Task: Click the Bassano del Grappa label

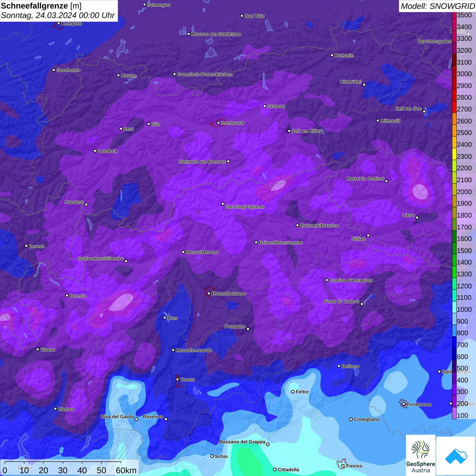Action: pos(242,442)
